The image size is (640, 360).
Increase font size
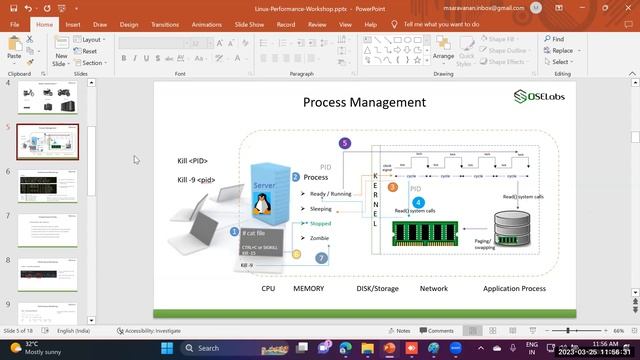220,43
